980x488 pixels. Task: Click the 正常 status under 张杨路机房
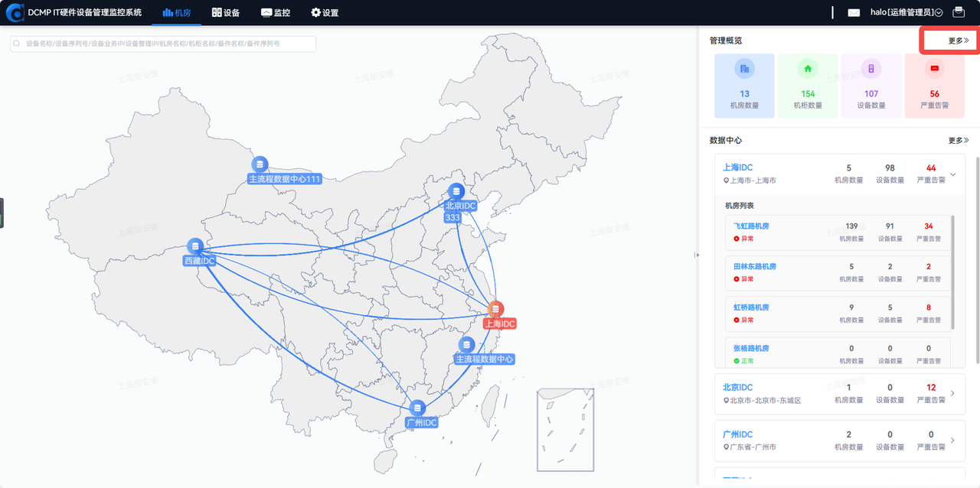[743, 360]
